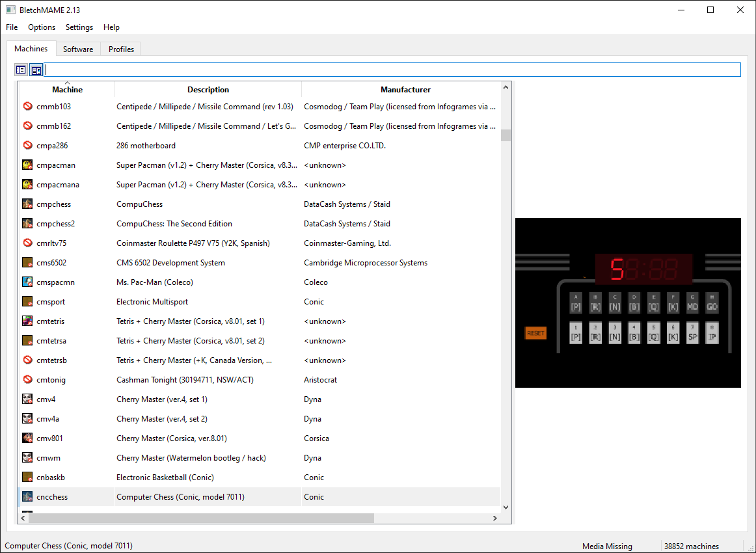The width and height of the screenshot is (756, 553).
Task: Click the cmrltv75 red prohibited icon
Action: pyautogui.click(x=27, y=243)
